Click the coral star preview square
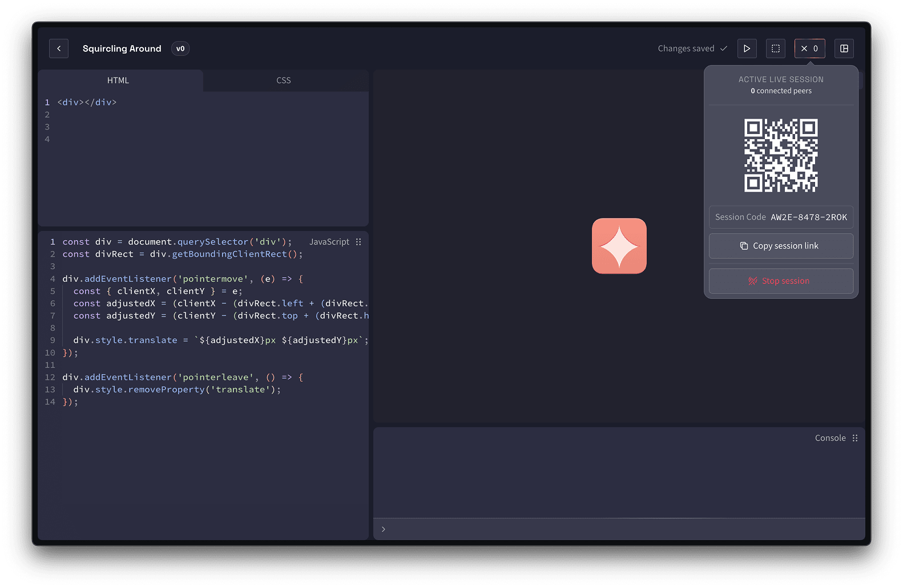This screenshot has width=903, height=588. click(x=619, y=246)
